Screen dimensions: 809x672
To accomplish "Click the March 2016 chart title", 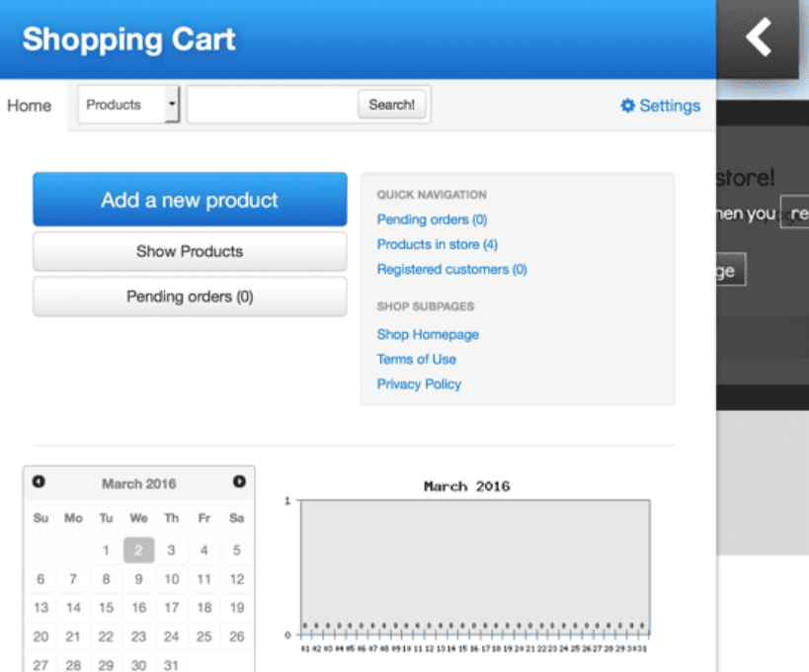I will (x=467, y=486).
